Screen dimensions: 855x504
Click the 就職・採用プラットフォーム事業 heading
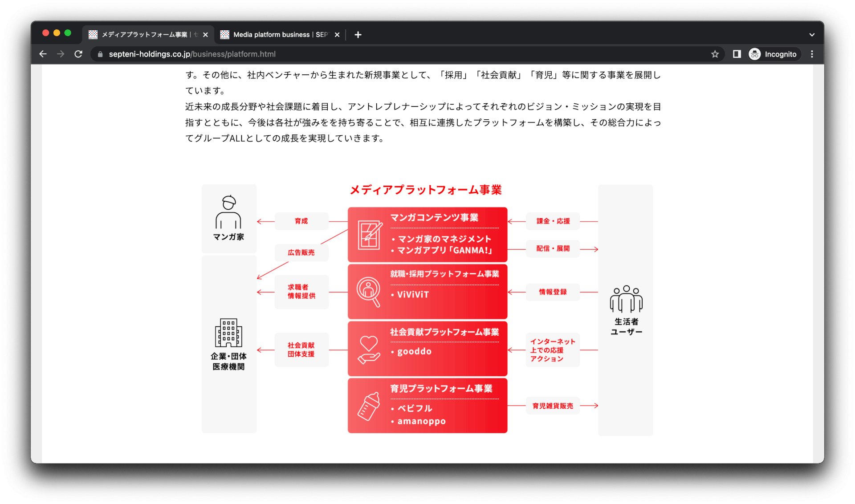click(x=444, y=274)
